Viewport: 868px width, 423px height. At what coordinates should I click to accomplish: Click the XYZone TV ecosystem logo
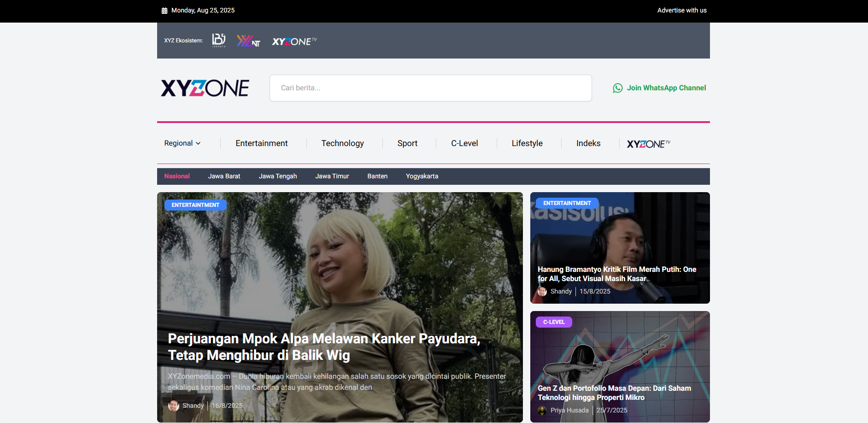[293, 41]
